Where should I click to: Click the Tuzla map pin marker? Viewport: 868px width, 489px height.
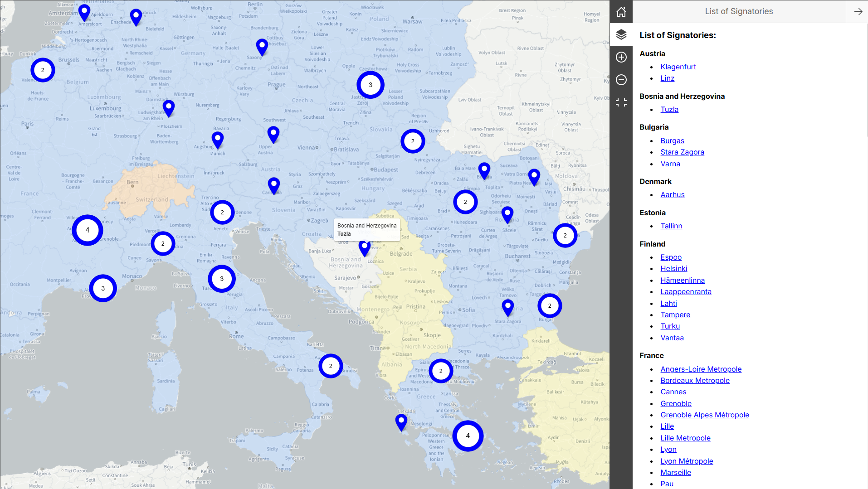point(364,247)
